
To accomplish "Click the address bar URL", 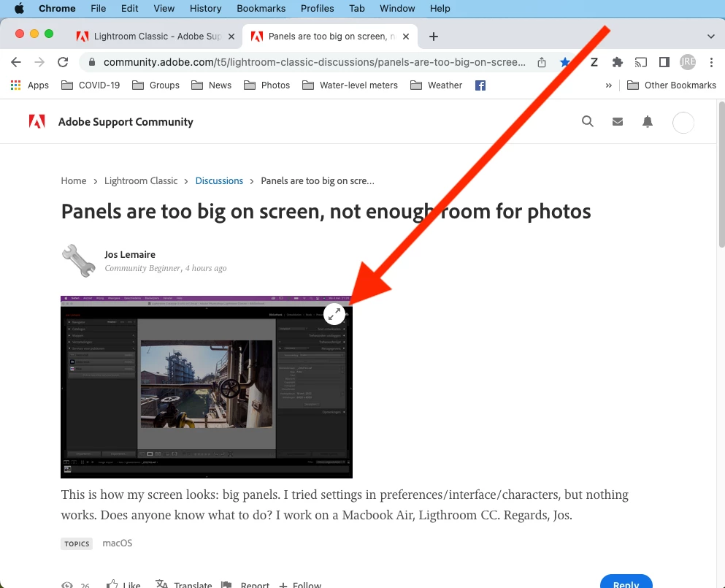I will pos(315,62).
